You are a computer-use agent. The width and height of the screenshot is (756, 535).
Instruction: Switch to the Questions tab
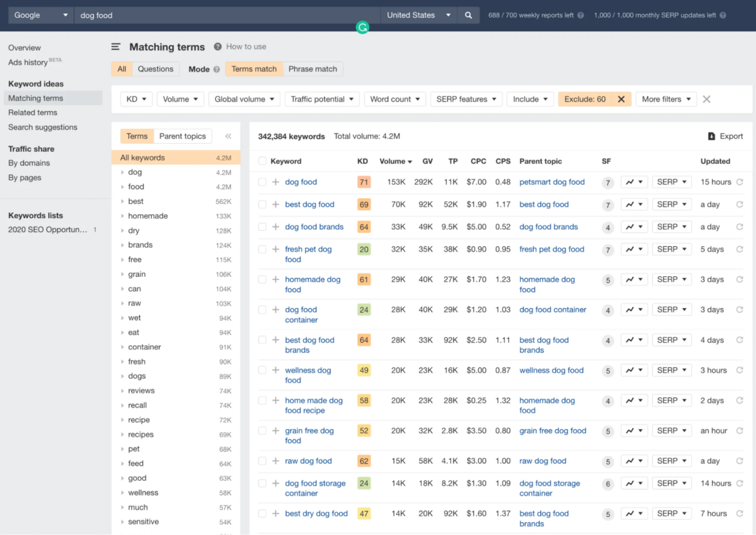pyautogui.click(x=155, y=70)
